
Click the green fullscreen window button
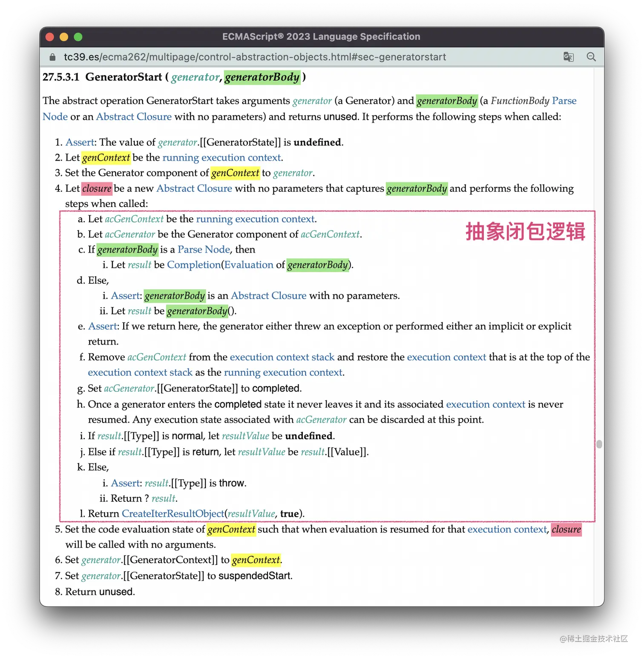click(x=78, y=37)
